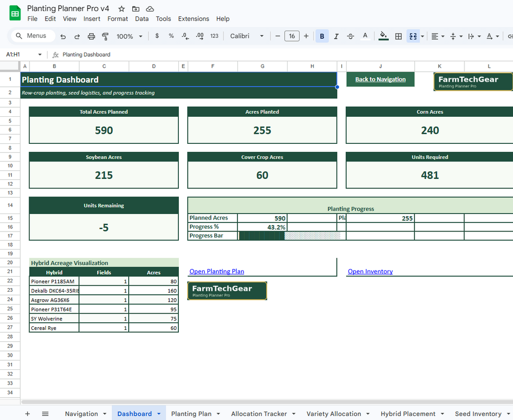Open the Data menu

point(142,19)
